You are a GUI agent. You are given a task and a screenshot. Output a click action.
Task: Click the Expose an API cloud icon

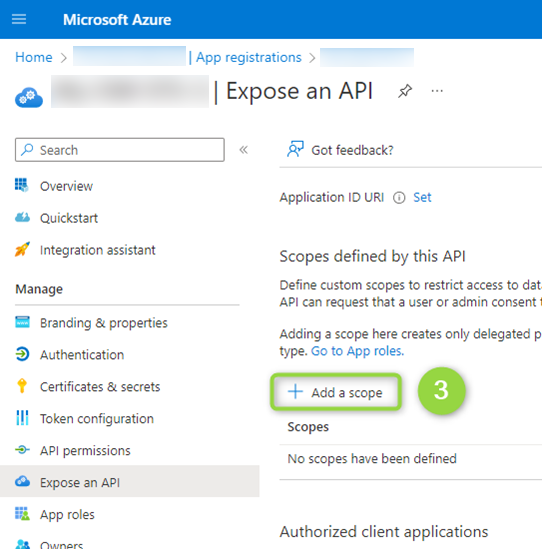tap(22, 481)
